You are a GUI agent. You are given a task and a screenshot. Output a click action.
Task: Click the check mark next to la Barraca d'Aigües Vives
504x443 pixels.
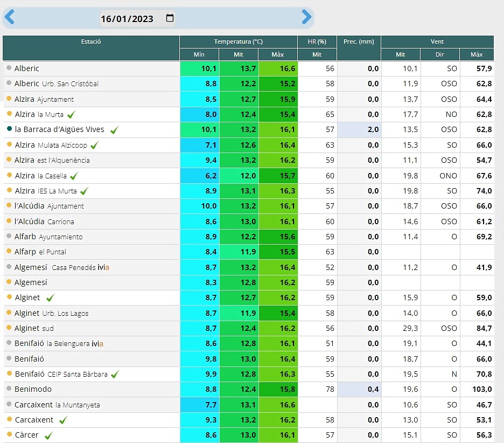tap(115, 130)
